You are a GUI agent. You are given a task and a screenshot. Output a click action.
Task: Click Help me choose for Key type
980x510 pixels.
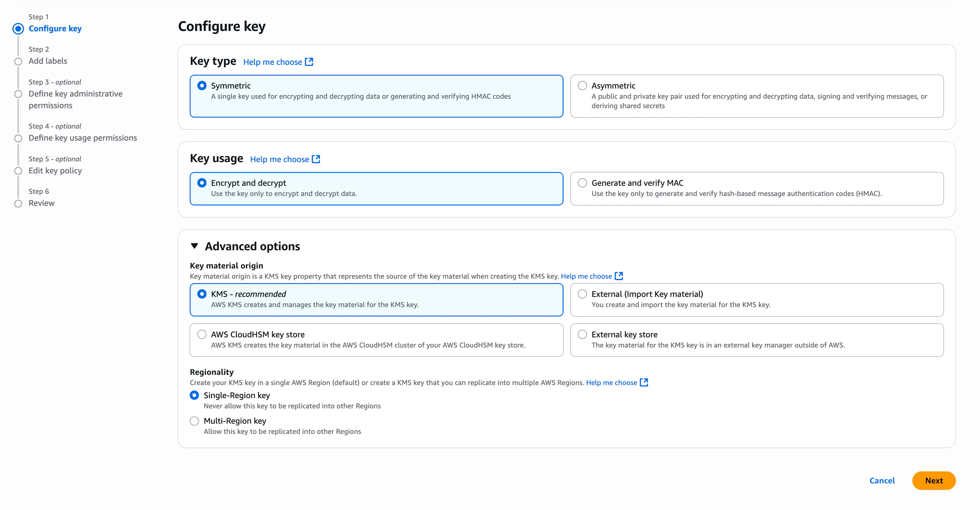(x=273, y=62)
